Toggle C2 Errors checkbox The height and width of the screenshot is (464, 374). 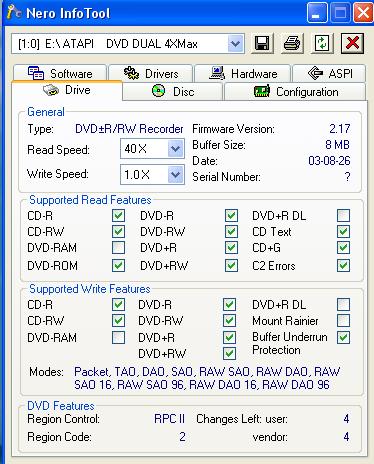(x=343, y=266)
